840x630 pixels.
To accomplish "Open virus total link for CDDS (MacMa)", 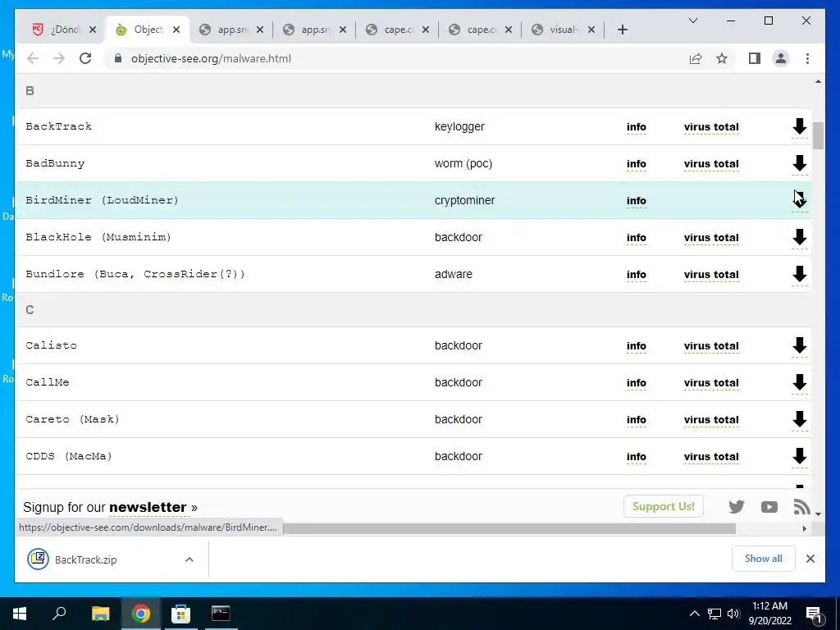I will coord(711,457).
